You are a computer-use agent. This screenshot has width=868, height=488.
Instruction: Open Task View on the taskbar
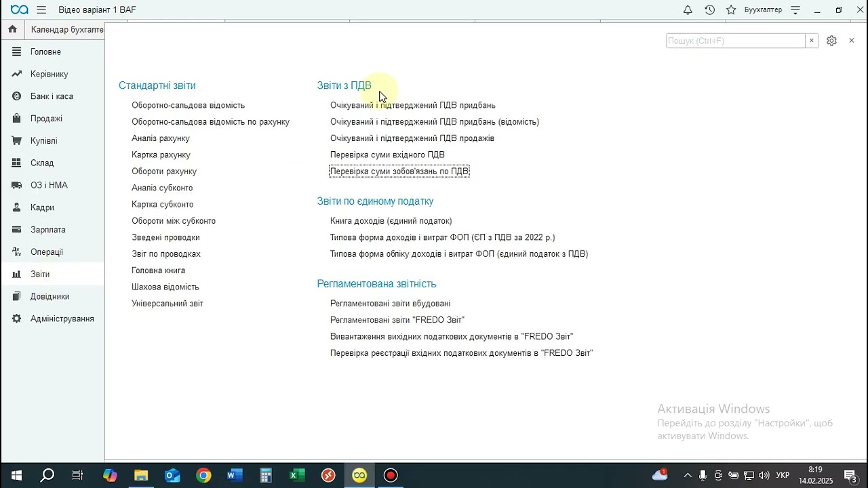(78, 475)
